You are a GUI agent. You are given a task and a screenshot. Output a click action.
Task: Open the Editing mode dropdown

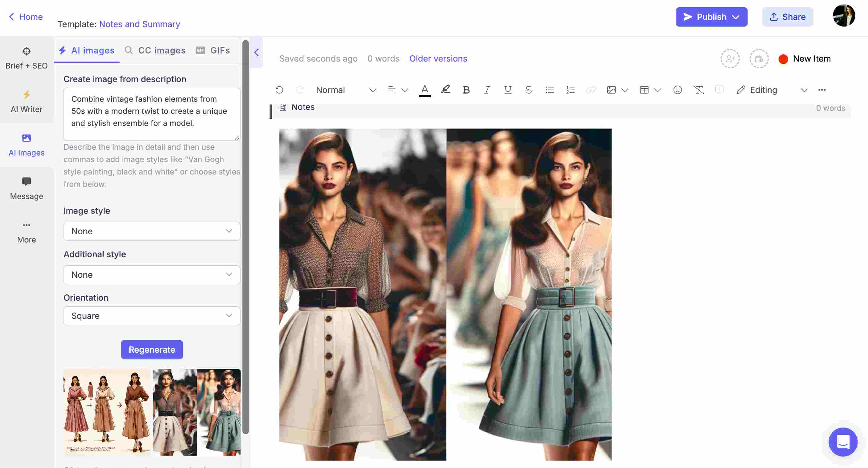click(772, 90)
